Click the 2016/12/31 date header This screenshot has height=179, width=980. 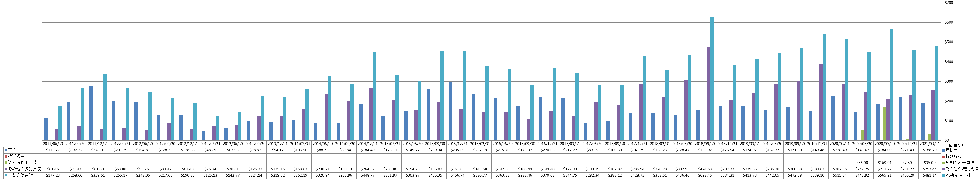point(547,144)
